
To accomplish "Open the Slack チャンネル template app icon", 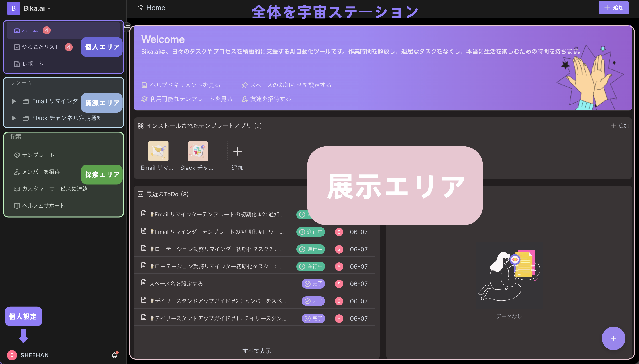I will 198,151.
